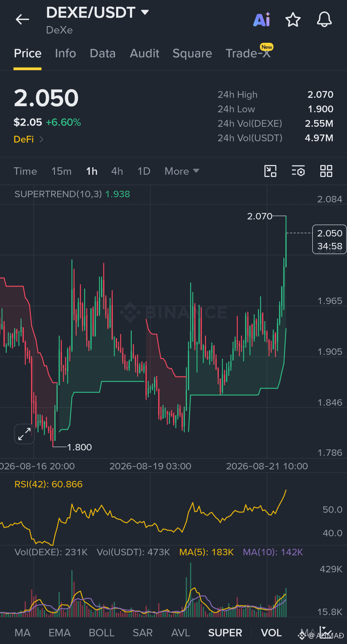347x644 pixels.
Task: Click the 24h Low value 1.900
Action: pos(320,109)
